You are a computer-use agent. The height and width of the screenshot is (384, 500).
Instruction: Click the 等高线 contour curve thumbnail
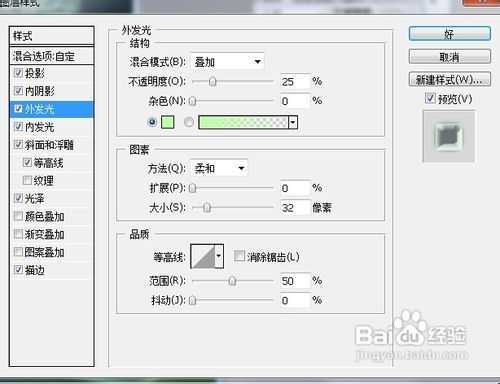203,256
